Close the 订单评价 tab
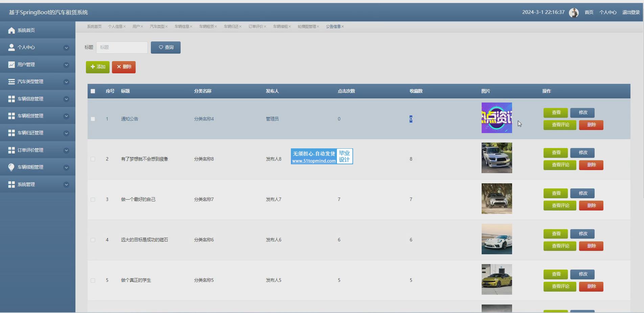Image resolution: width=644 pixels, height=313 pixels. [265, 26]
